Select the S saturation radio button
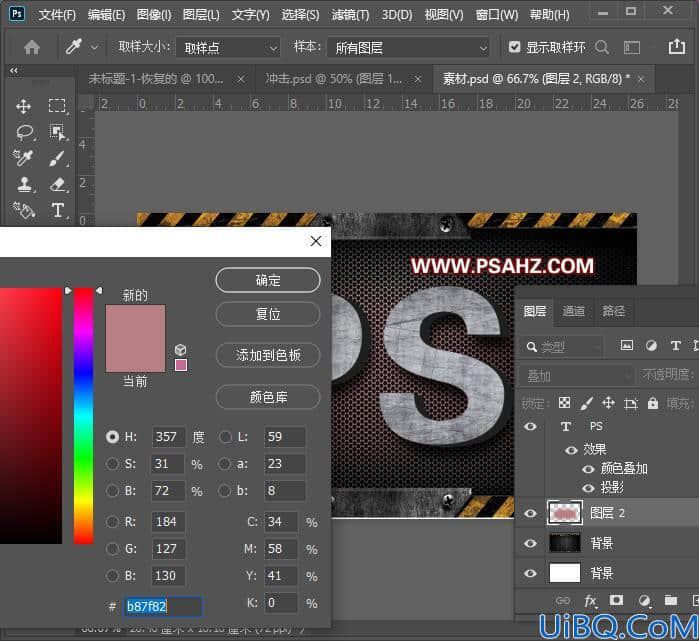This screenshot has height=641, width=699. pyautogui.click(x=112, y=464)
